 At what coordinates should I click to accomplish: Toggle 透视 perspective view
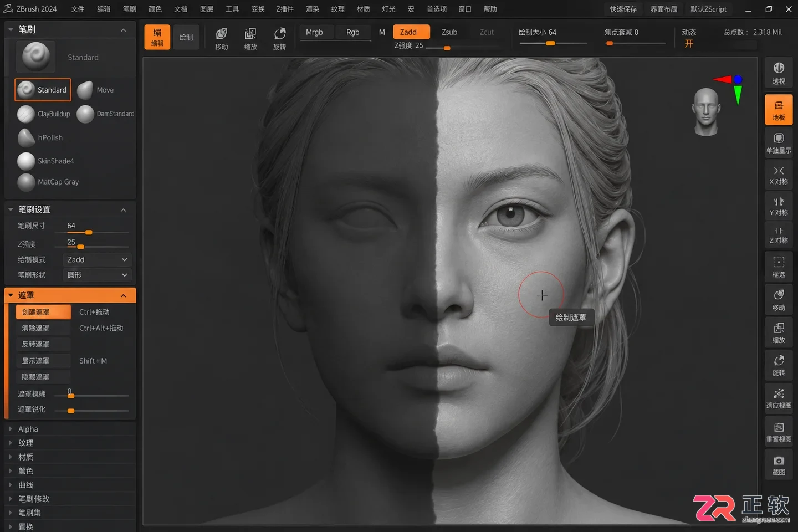779,73
